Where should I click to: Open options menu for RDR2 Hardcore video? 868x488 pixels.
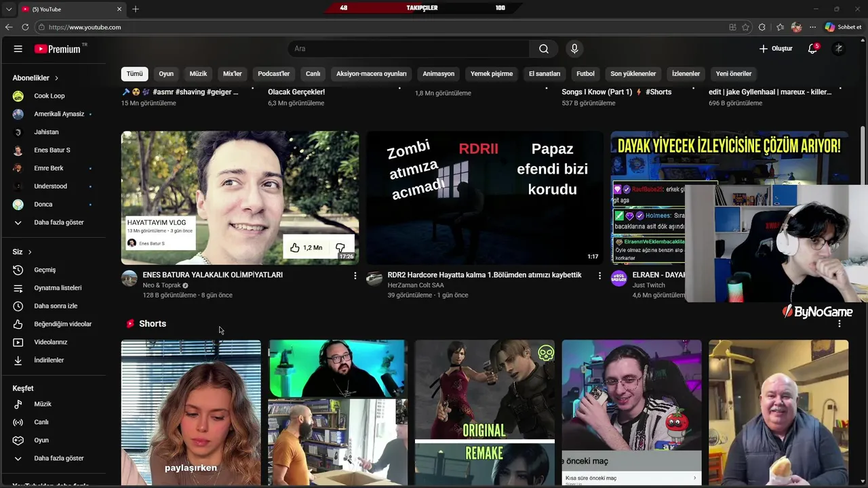point(599,275)
